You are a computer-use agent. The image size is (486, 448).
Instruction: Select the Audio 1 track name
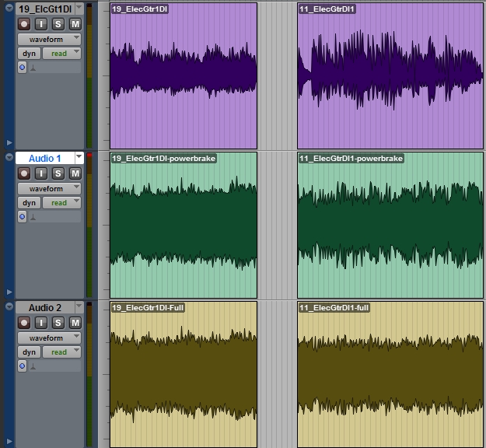pyautogui.click(x=44, y=158)
